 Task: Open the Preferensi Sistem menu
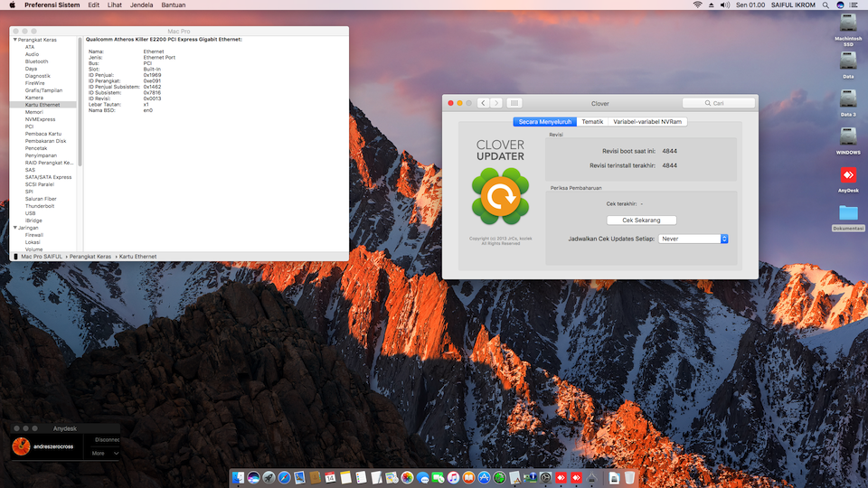click(x=52, y=5)
